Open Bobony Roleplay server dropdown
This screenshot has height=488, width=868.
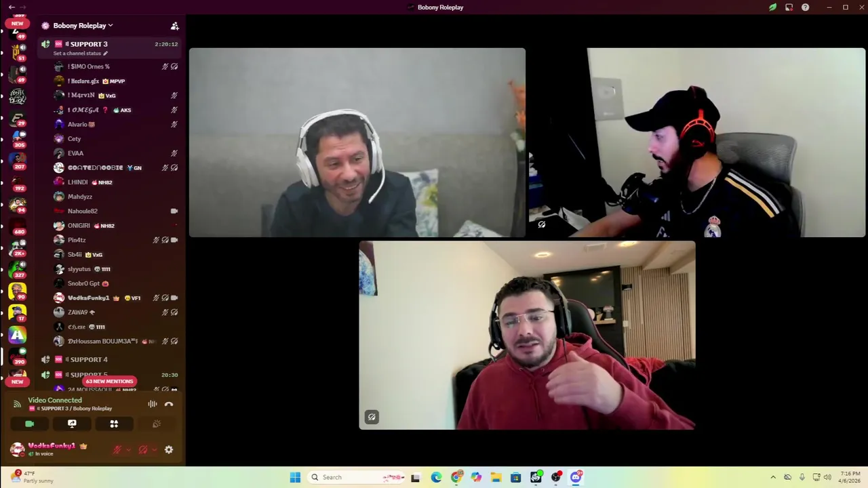83,26
